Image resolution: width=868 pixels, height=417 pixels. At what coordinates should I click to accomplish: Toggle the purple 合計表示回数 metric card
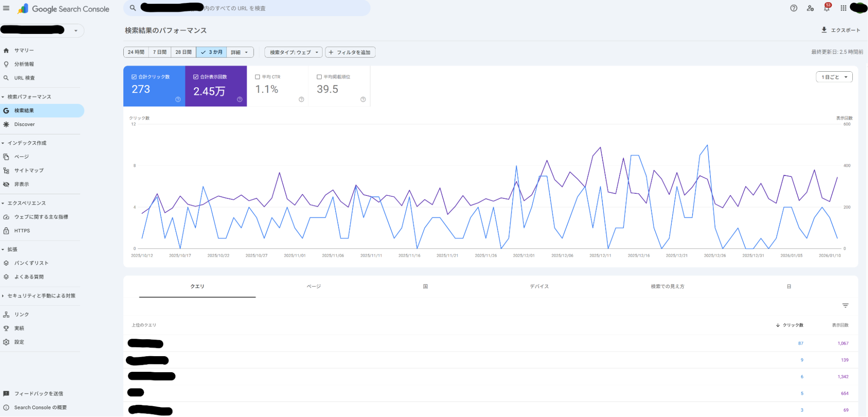point(216,86)
